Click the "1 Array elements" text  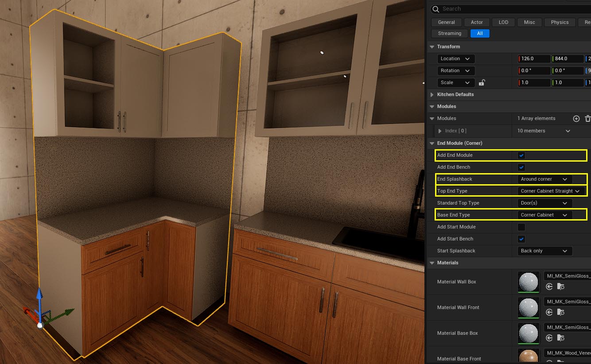[x=536, y=118]
